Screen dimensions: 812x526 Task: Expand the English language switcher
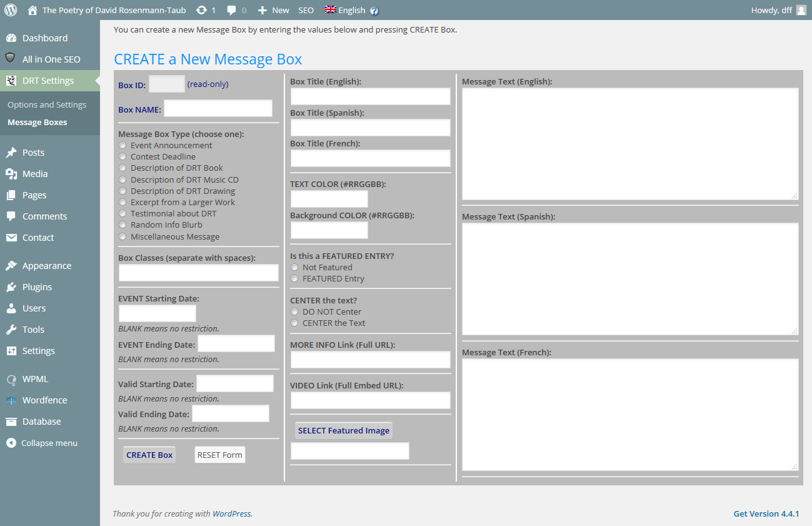[x=345, y=10]
